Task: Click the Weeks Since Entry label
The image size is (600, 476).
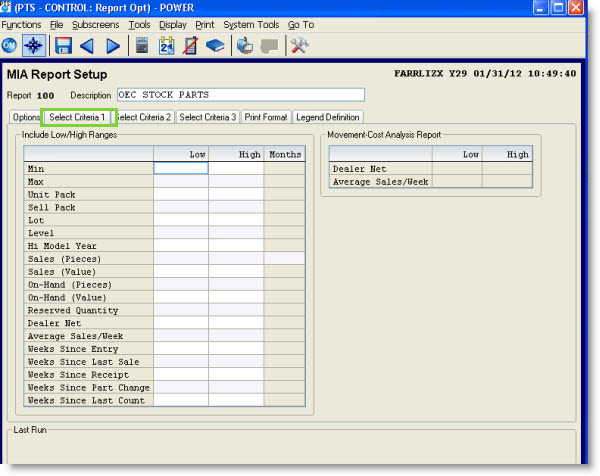Action: [x=73, y=349]
